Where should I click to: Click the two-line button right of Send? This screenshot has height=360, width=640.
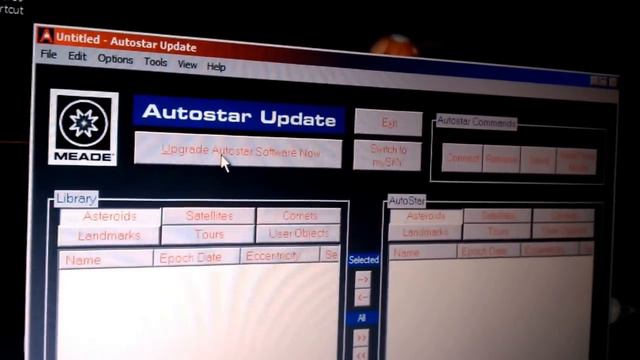click(x=576, y=162)
